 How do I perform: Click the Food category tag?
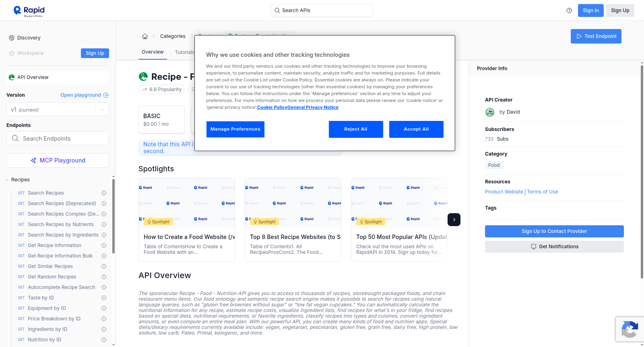(x=494, y=165)
